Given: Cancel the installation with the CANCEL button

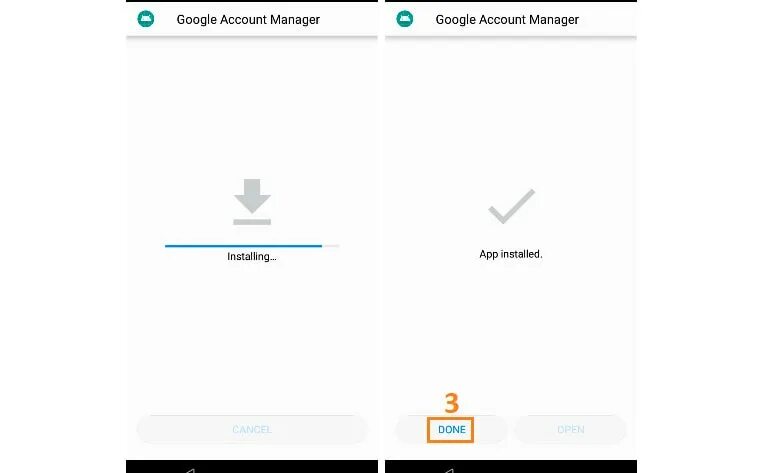Looking at the screenshot, I should 252,430.
